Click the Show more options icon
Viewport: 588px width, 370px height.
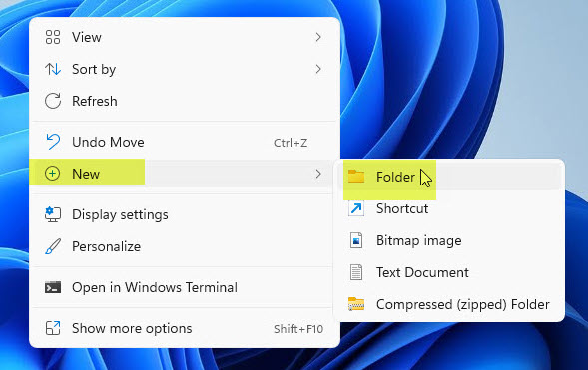coord(53,328)
